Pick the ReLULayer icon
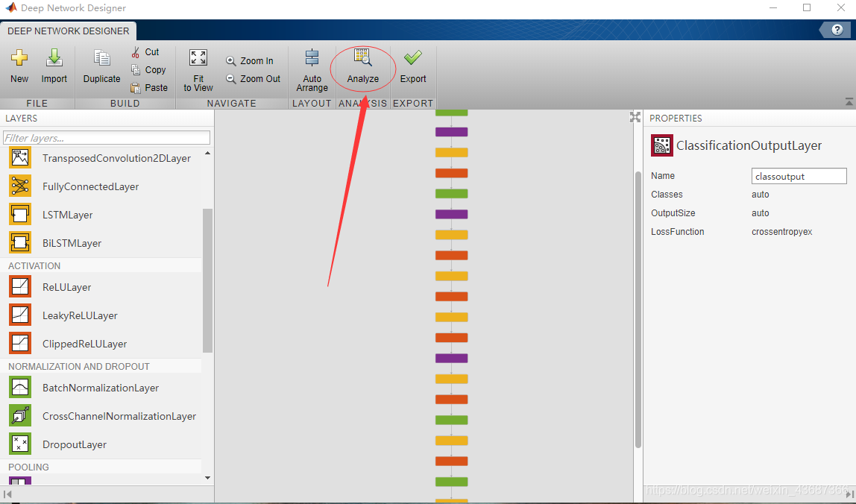856x504 pixels. (x=20, y=287)
